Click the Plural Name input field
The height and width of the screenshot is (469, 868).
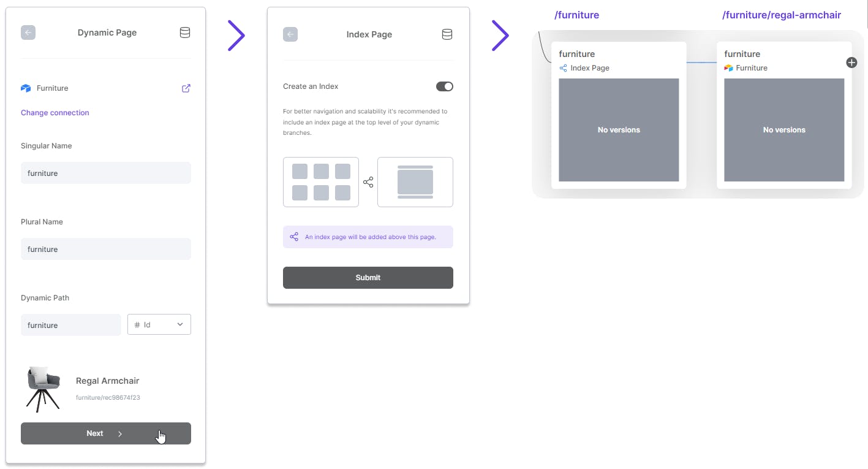coord(106,249)
